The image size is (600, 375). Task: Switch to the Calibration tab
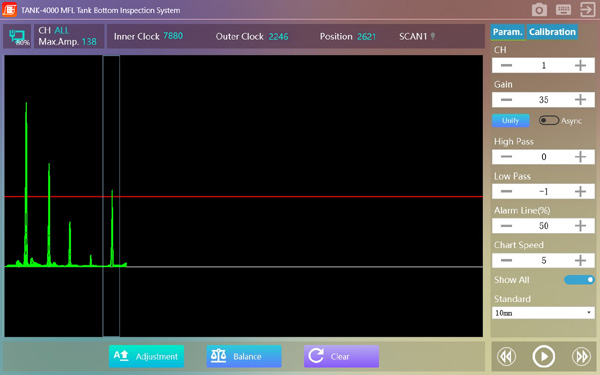click(552, 32)
